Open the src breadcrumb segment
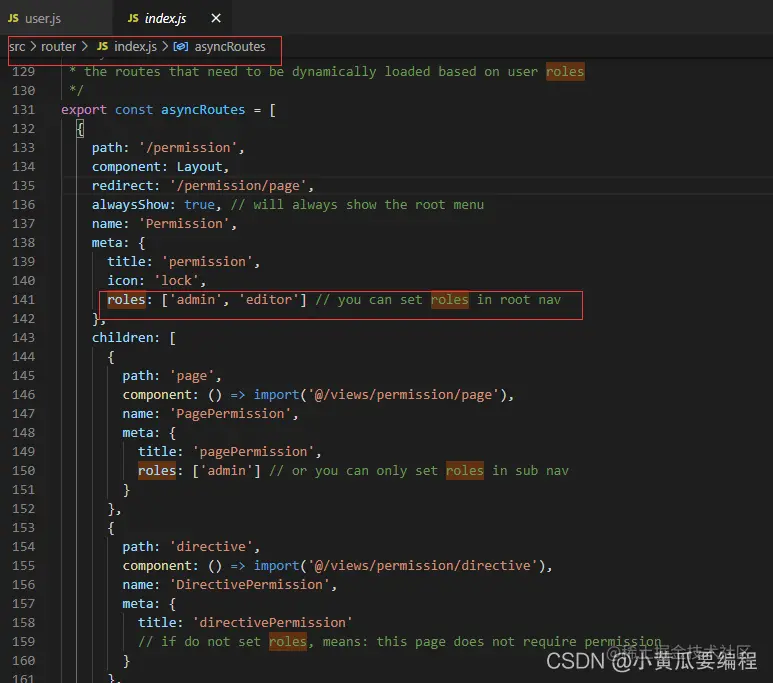This screenshot has height=683, width=773. click(x=17, y=46)
